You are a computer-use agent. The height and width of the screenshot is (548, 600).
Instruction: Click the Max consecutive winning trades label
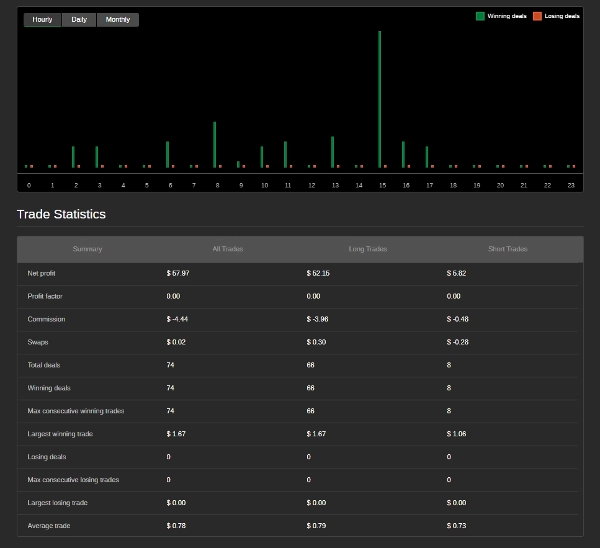tap(76, 411)
